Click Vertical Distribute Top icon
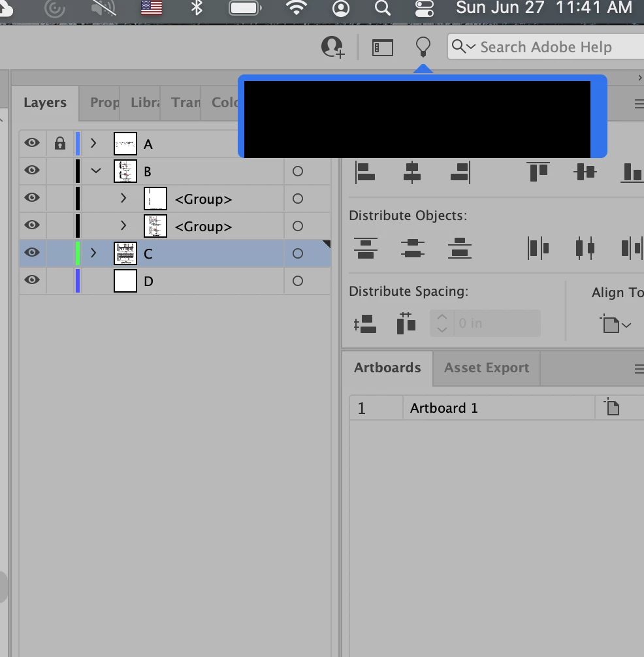Viewport: 644px width, 657px height. (x=365, y=248)
